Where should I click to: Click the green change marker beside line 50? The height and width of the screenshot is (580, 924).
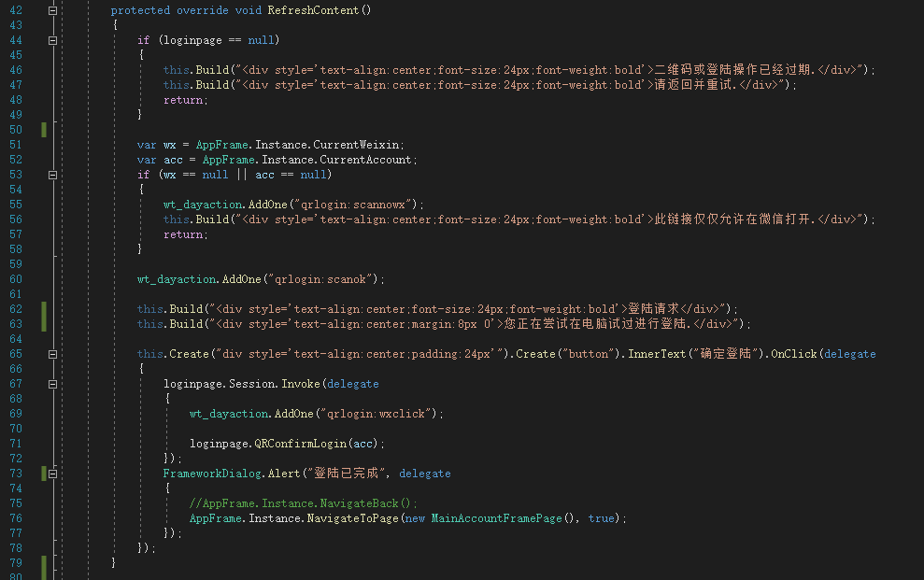click(x=44, y=130)
